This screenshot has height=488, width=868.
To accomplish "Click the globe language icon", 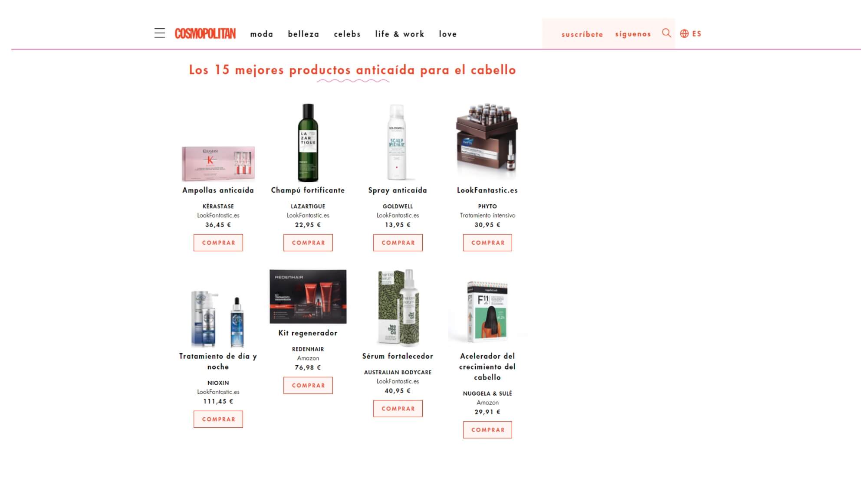I will coord(684,34).
